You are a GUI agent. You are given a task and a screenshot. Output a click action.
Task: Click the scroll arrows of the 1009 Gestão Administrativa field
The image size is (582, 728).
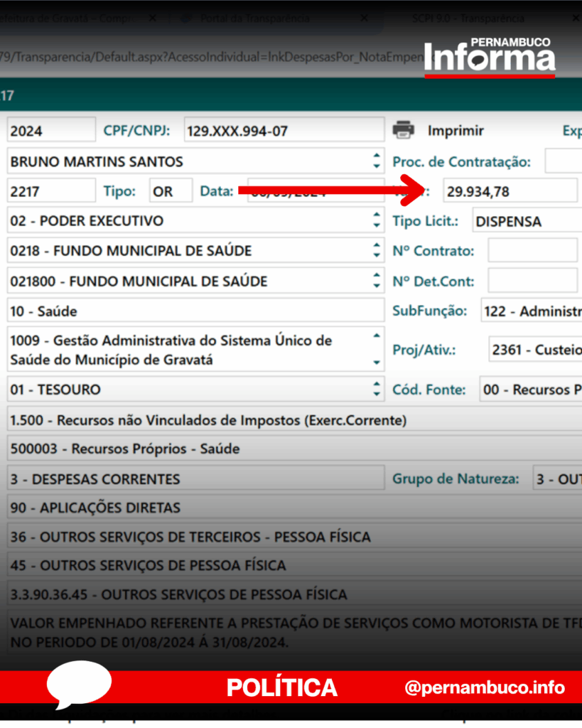click(x=377, y=349)
